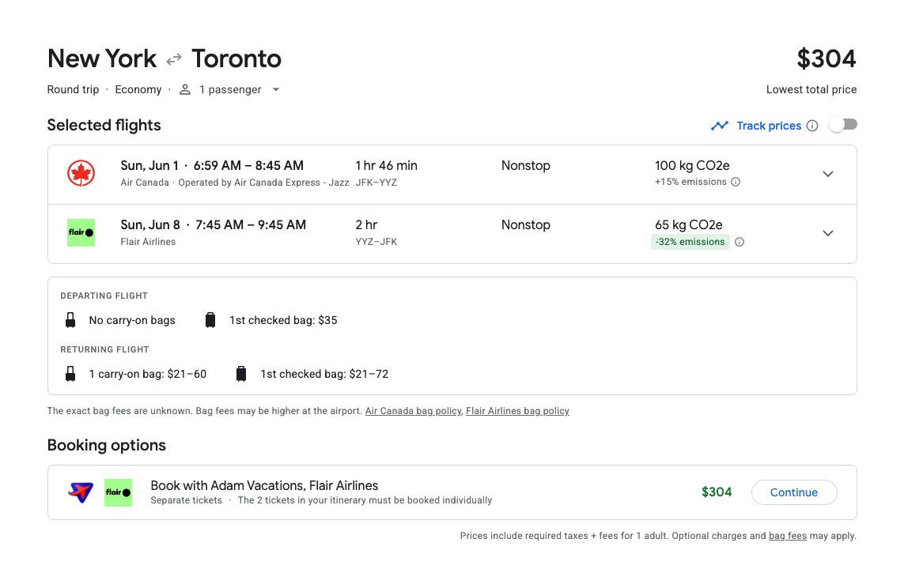
Task: Expand the Sun, Jun 1 Air Canada flight
Action: pos(828,174)
